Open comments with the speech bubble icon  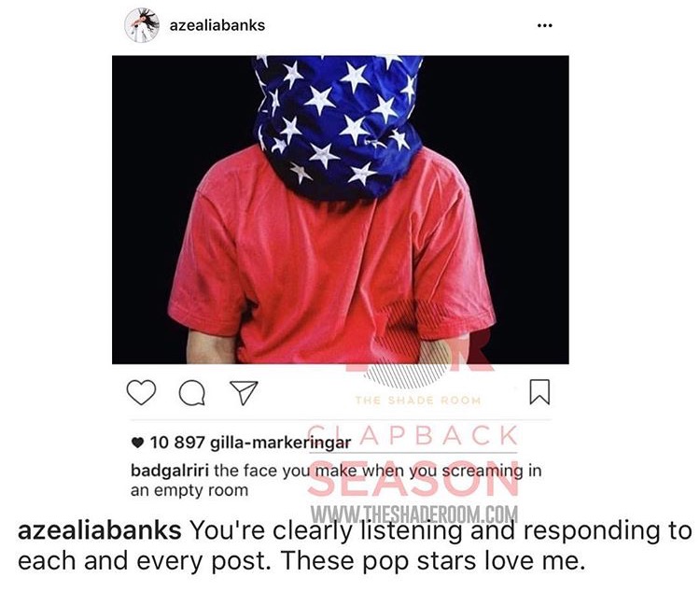coord(192,393)
